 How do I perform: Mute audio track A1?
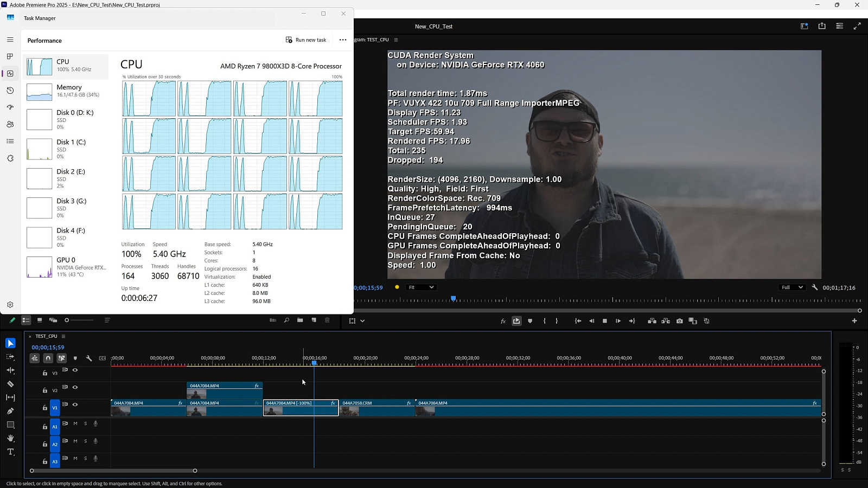pos(75,423)
